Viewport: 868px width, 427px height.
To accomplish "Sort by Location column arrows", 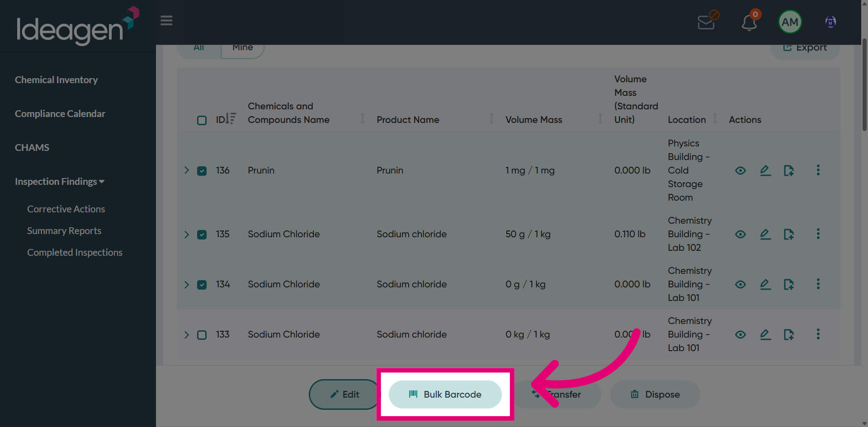I will click(x=715, y=118).
